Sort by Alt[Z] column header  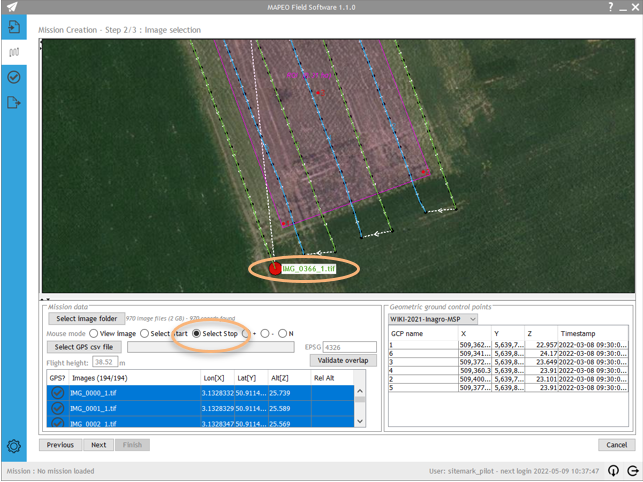290,378
